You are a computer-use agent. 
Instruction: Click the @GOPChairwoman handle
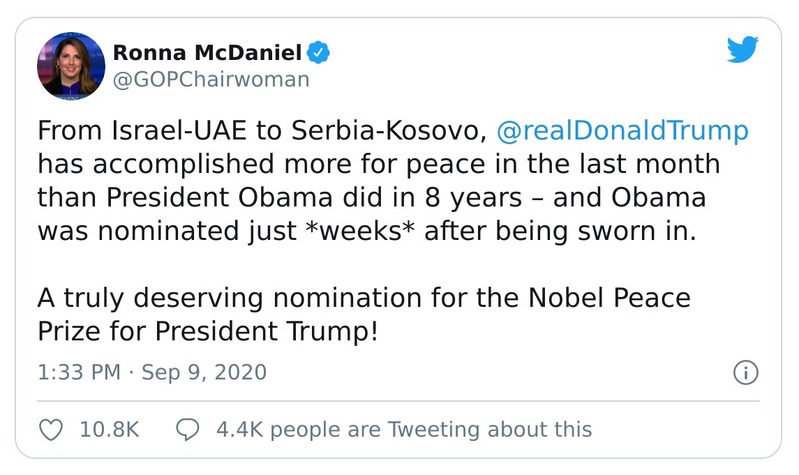point(213,79)
